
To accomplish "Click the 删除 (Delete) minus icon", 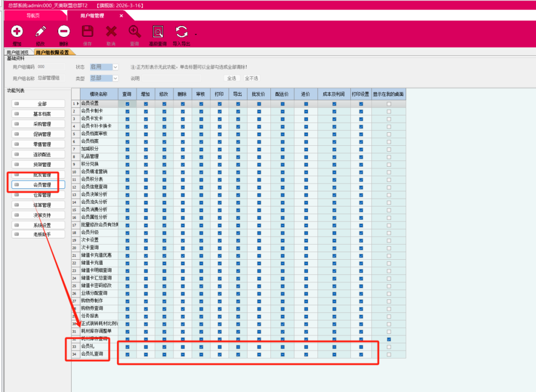I will [64, 32].
